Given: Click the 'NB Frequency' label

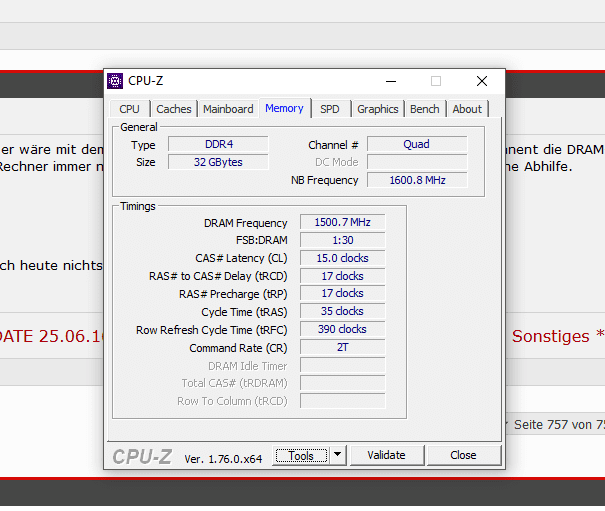Looking at the screenshot, I should 324,180.
